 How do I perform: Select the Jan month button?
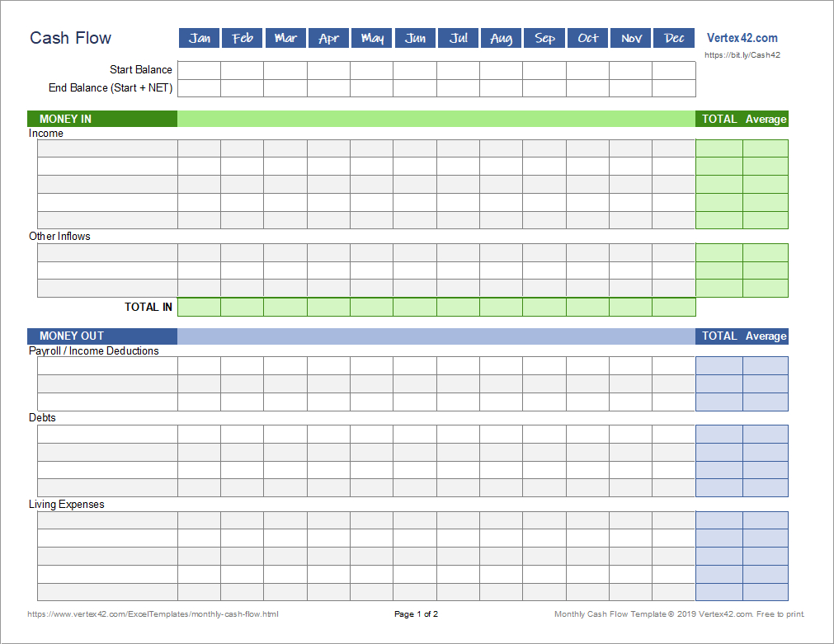pyautogui.click(x=199, y=37)
